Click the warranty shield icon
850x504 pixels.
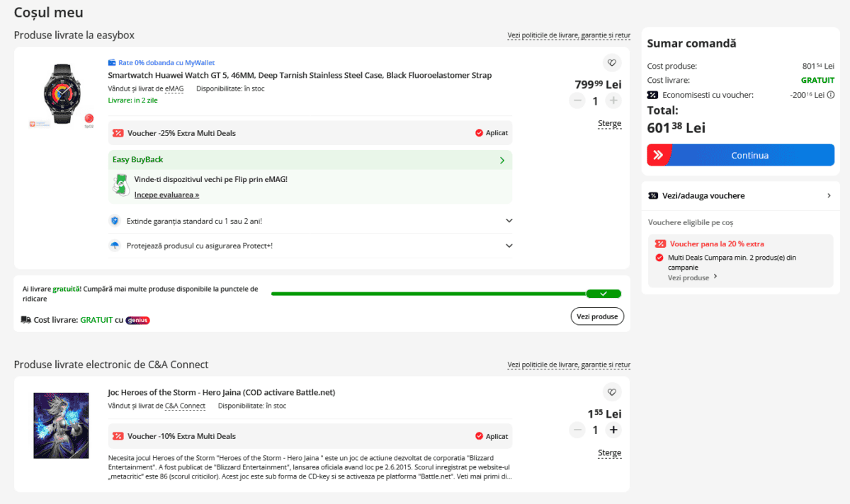115,221
